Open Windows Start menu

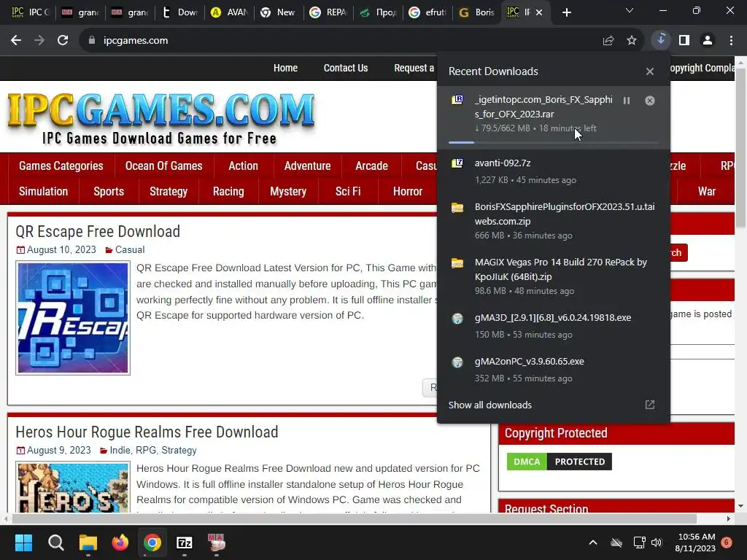pyautogui.click(x=23, y=542)
